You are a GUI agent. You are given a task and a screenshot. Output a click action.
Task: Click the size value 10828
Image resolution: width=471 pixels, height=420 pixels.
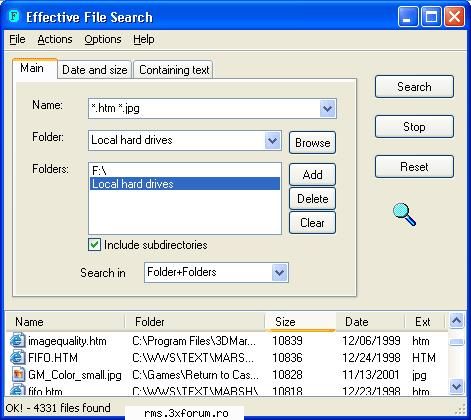click(x=287, y=375)
